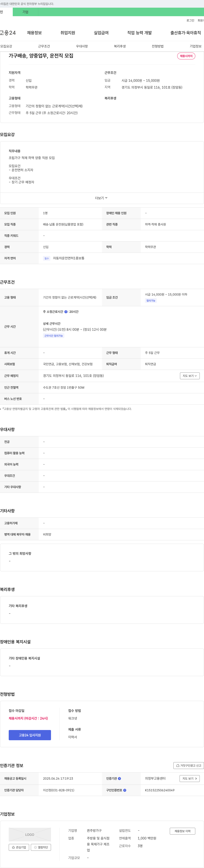This screenshot has width=204, height=868.
Task: Click the 구인인증번호 value K151522506240049
Action: pyautogui.click(x=160, y=790)
